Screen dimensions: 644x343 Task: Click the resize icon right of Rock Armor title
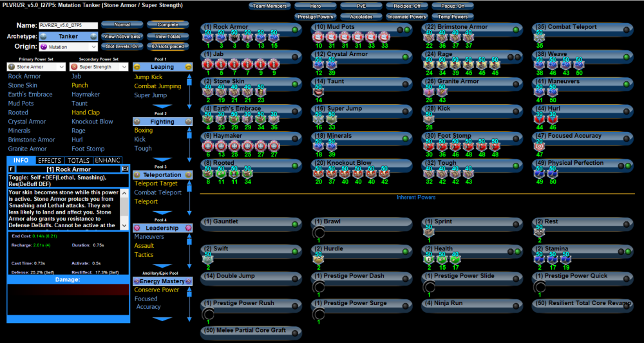(x=126, y=169)
